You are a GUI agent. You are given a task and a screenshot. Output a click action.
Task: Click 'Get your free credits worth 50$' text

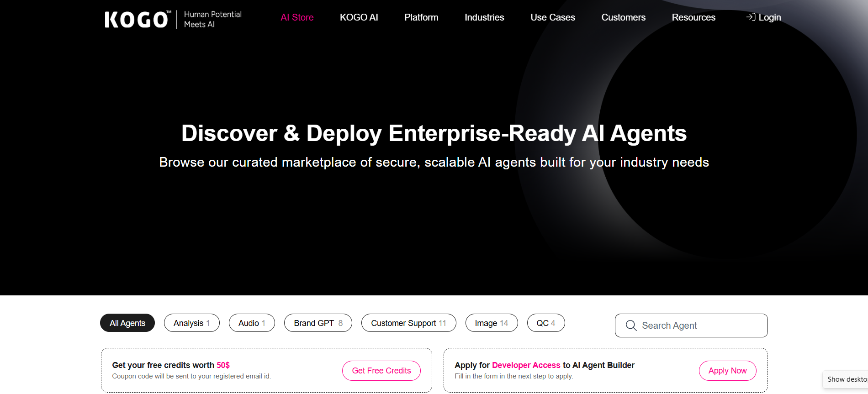[x=171, y=365]
